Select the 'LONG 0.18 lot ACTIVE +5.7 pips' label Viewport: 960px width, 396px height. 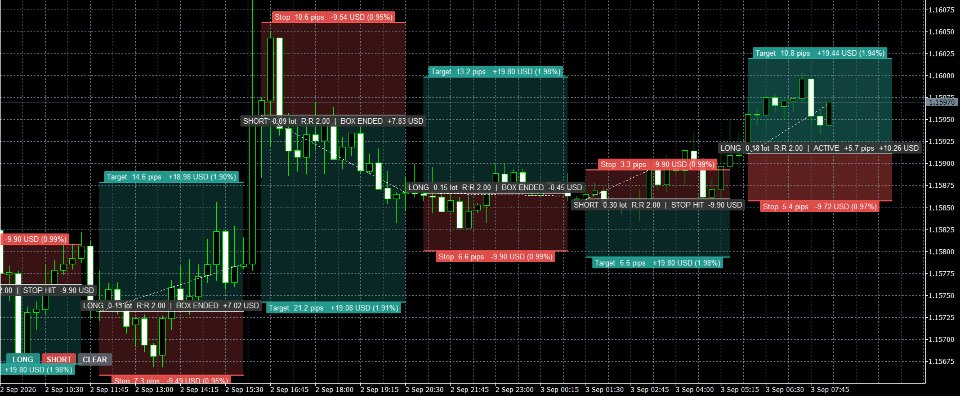pyautogui.click(x=820, y=148)
